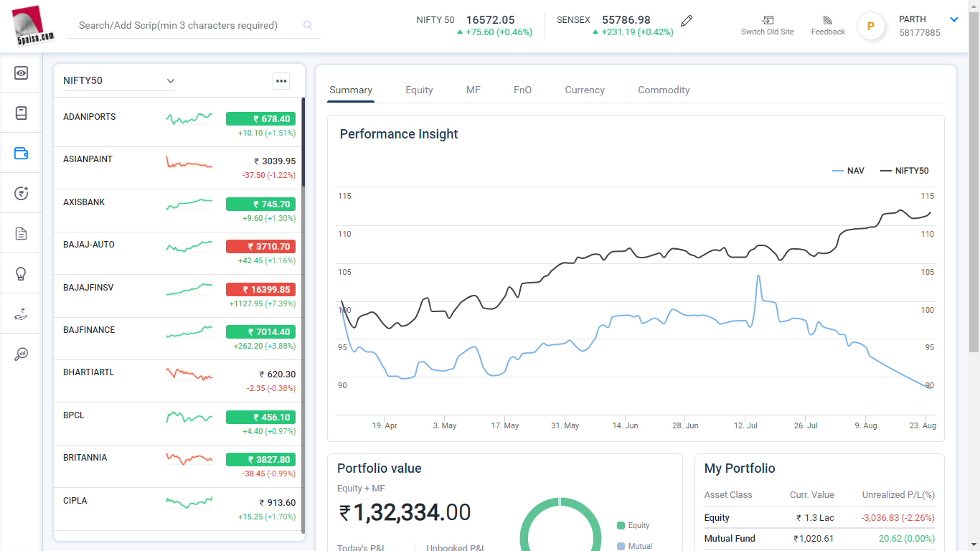Image resolution: width=980 pixels, height=551 pixels.
Task: Click the watchlist vertical scrollbar
Action: [303, 141]
